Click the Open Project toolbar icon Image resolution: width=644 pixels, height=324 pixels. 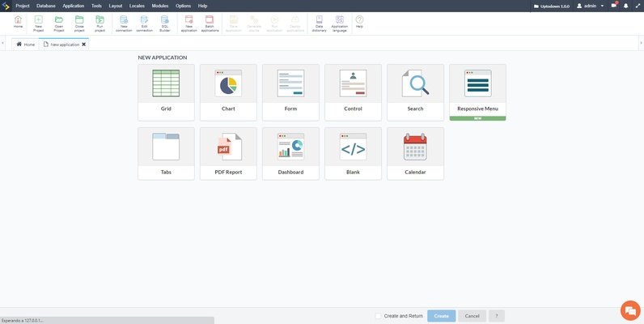59,23
